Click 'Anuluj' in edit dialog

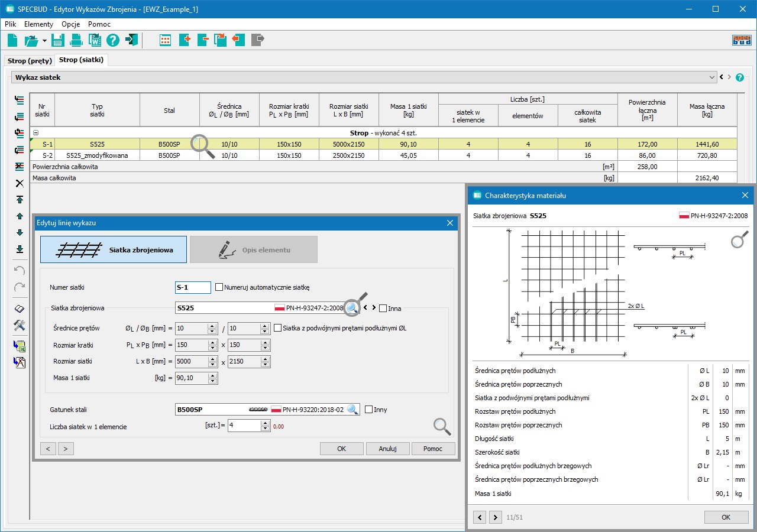[387, 449]
